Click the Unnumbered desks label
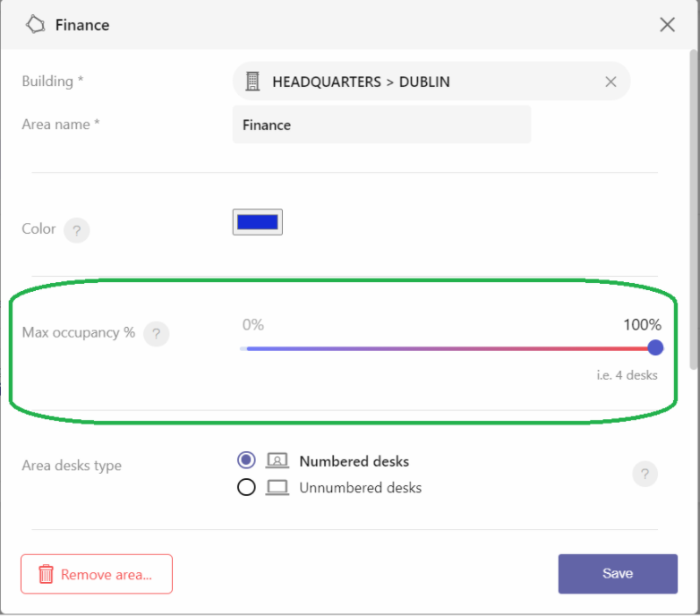 pos(360,487)
